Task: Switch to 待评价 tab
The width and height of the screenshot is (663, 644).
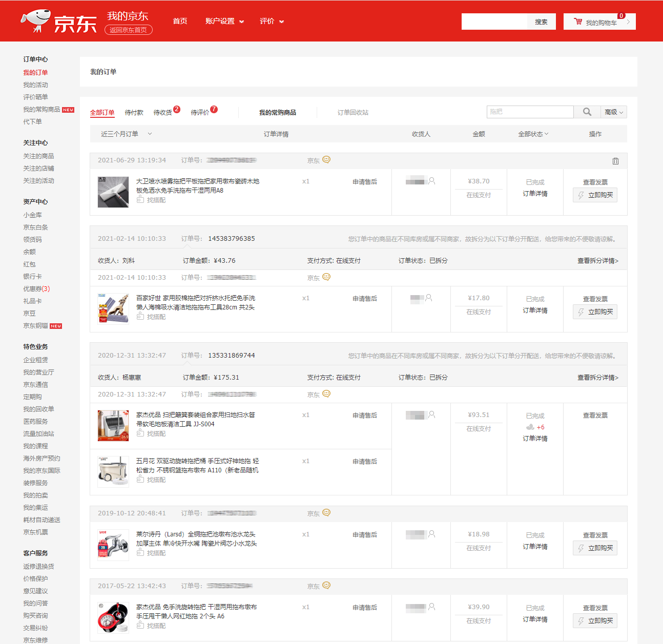Action: pyautogui.click(x=200, y=112)
